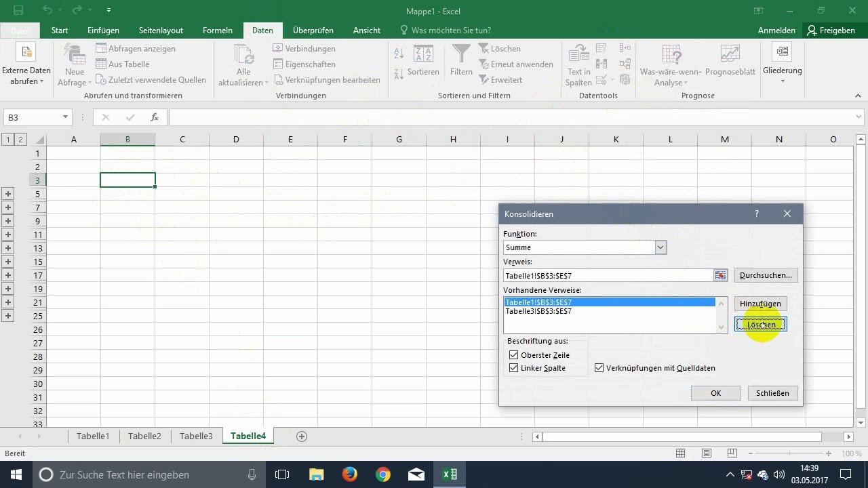Click the dialog help question mark
The width and height of the screenshot is (868, 488).
pos(757,214)
